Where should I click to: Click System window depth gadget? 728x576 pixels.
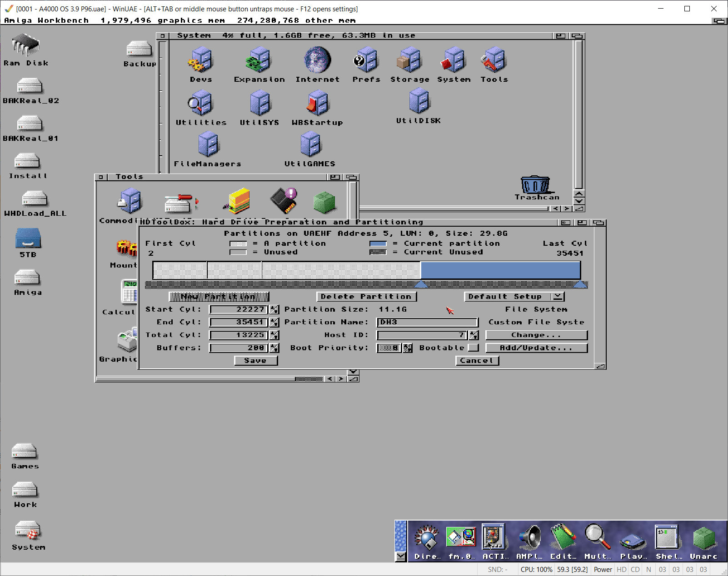click(x=577, y=36)
